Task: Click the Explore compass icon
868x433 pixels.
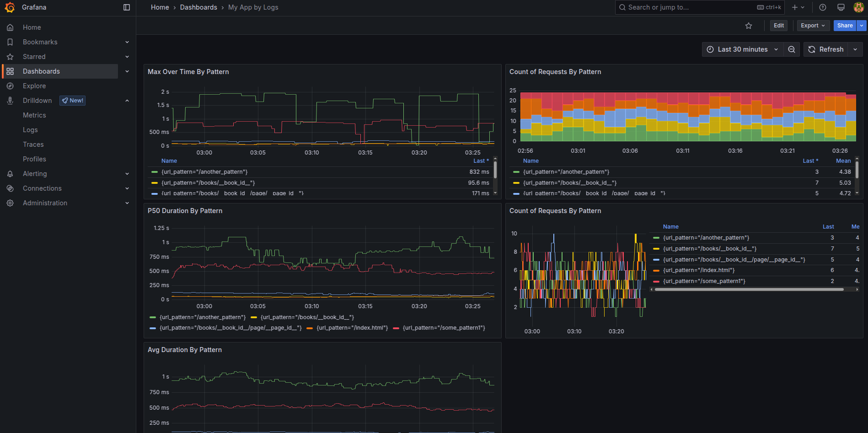Action: coord(10,86)
